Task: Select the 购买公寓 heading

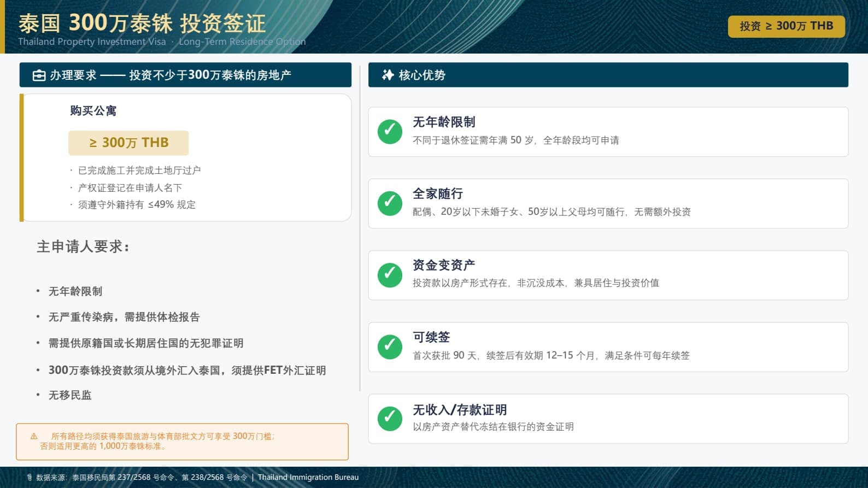Action: pos(93,111)
